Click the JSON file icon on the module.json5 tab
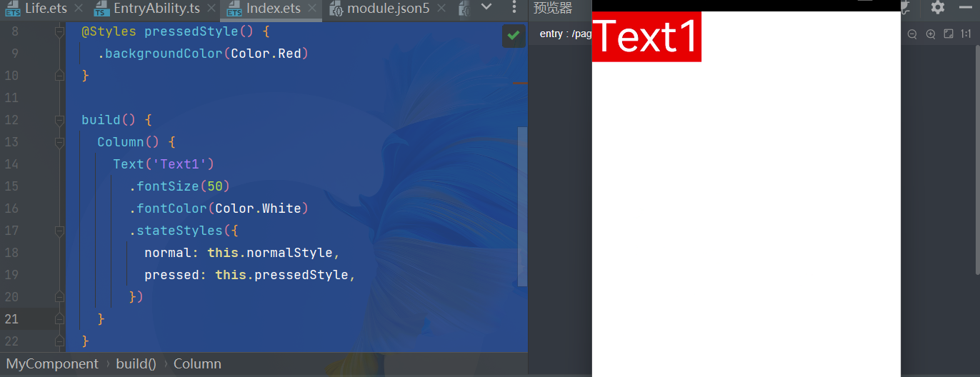This screenshot has width=980, height=377. tap(336, 9)
